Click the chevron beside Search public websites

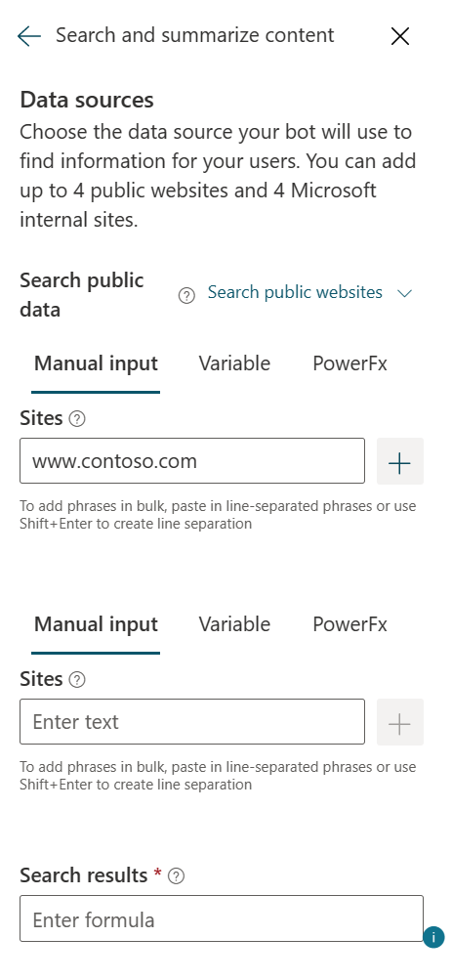[405, 293]
